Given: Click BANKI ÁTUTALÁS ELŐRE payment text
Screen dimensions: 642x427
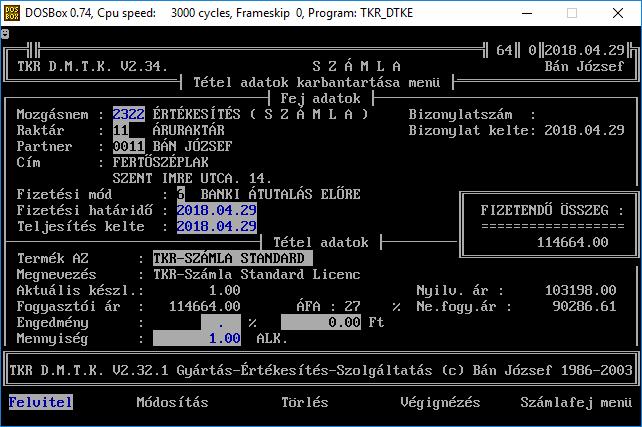Looking at the screenshot, I should (x=280, y=194).
